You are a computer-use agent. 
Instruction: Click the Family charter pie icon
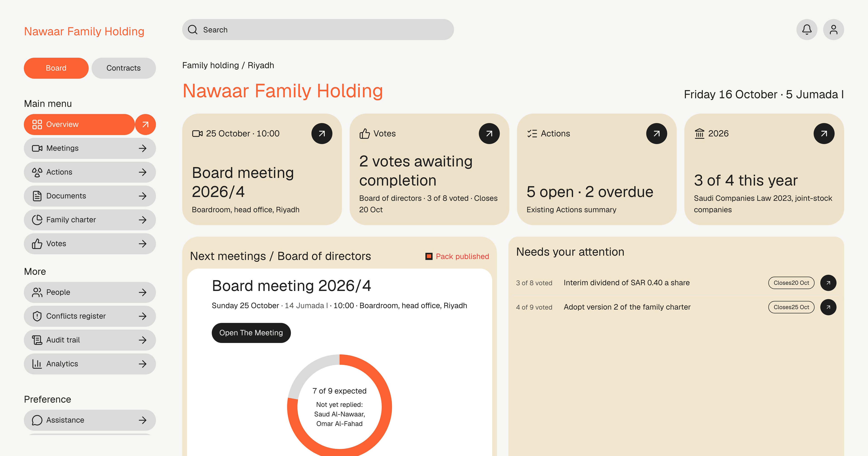click(37, 220)
